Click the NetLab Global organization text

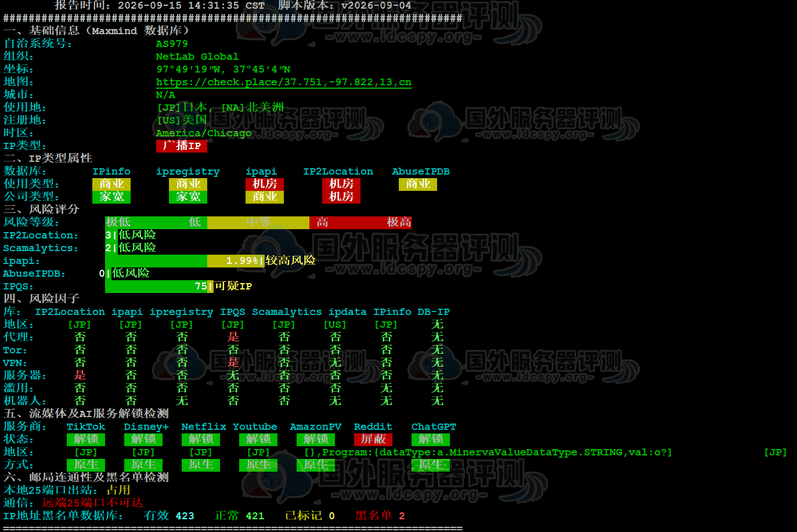(x=197, y=57)
